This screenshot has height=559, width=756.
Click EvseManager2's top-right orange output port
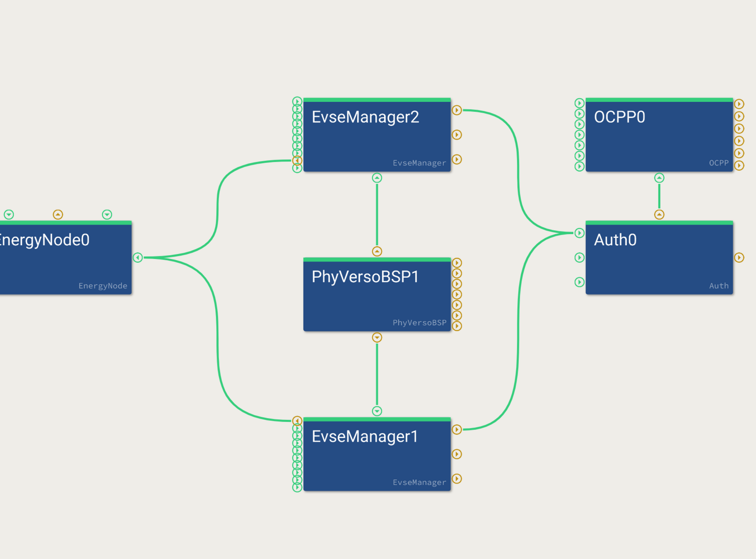457,110
